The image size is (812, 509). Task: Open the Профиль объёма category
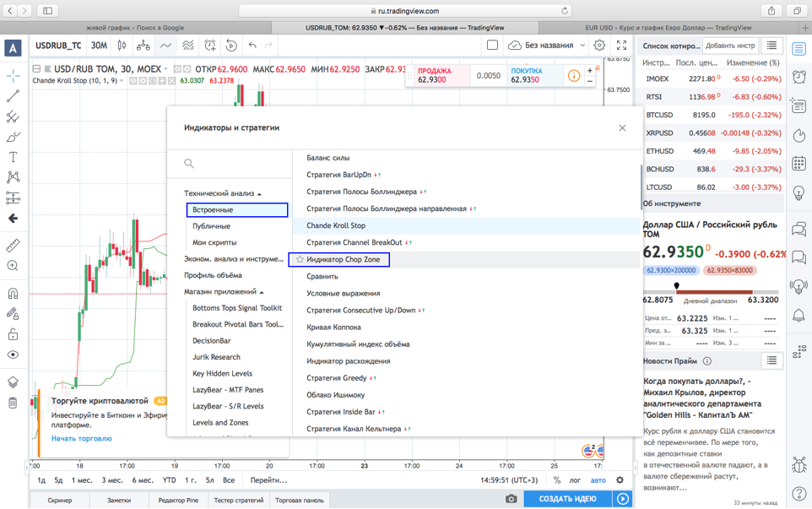pyautogui.click(x=213, y=275)
